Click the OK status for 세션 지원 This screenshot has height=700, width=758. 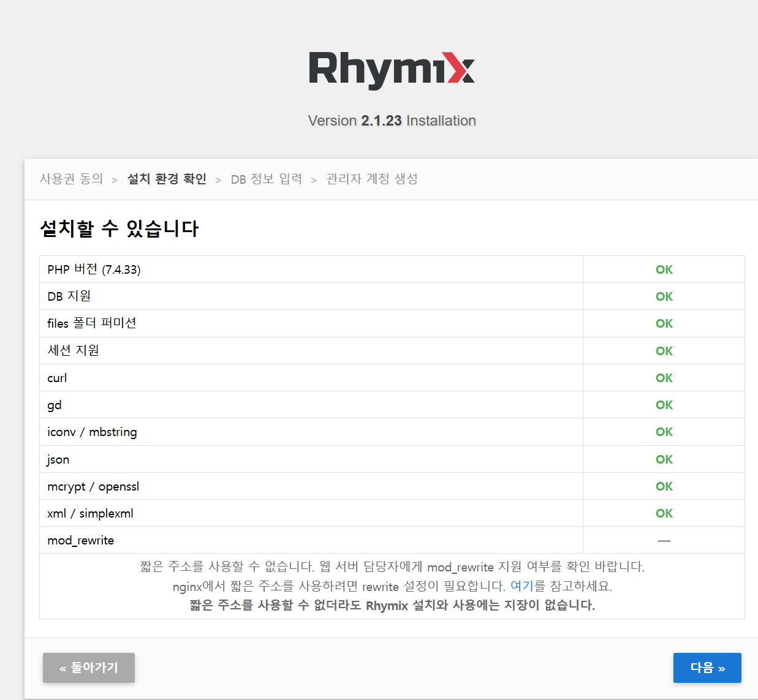pyautogui.click(x=664, y=351)
